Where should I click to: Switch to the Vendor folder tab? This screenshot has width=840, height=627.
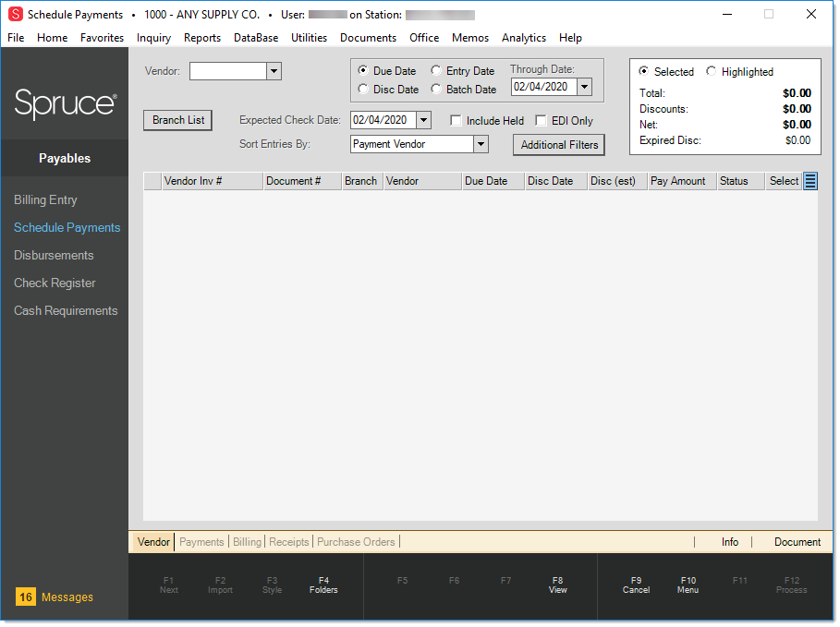[154, 544]
